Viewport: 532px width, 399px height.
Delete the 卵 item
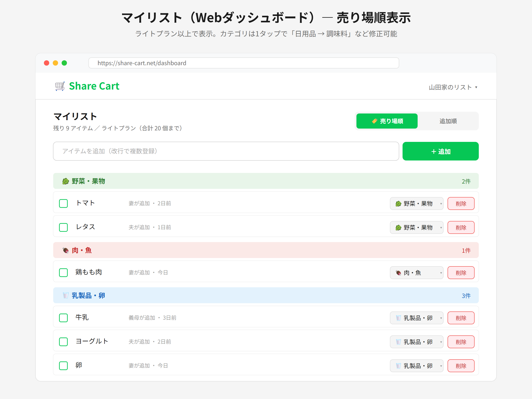coord(461,366)
